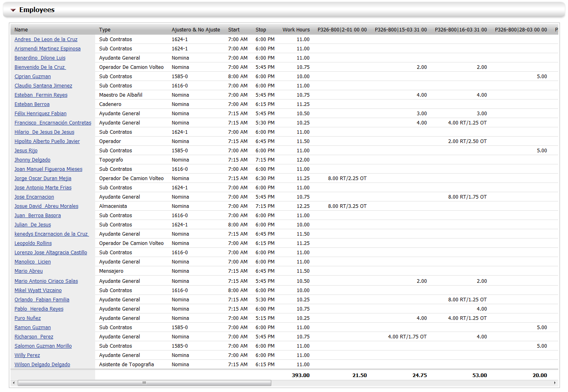Open Salomon Guzman Morillo link
Viewport: 568px width, 392px height.
43,346
